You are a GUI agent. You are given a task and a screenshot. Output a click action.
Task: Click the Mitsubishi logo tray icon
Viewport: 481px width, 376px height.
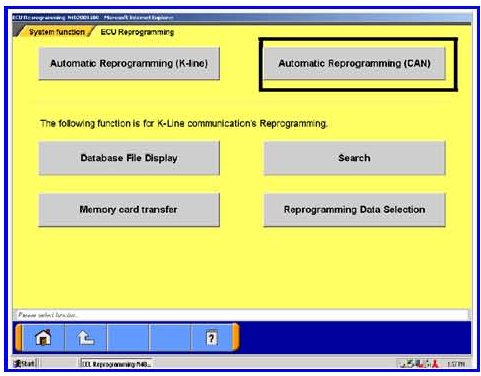pyautogui.click(x=435, y=364)
